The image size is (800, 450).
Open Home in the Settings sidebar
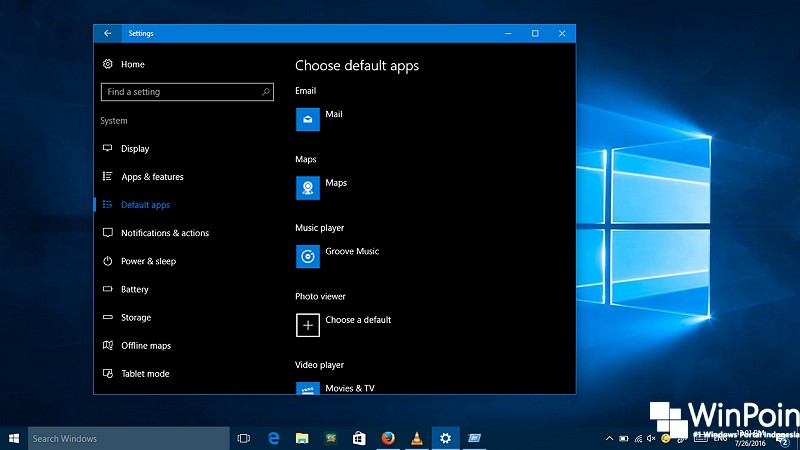(x=133, y=64)
